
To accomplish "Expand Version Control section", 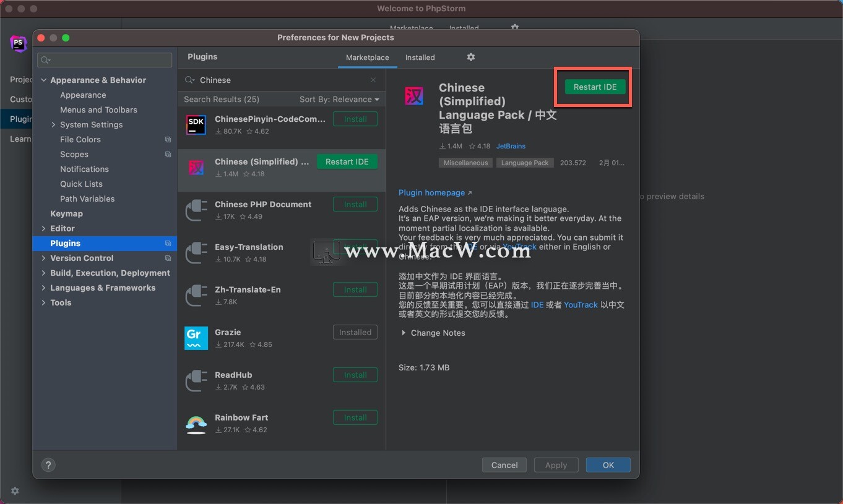I will click(44, 258).
